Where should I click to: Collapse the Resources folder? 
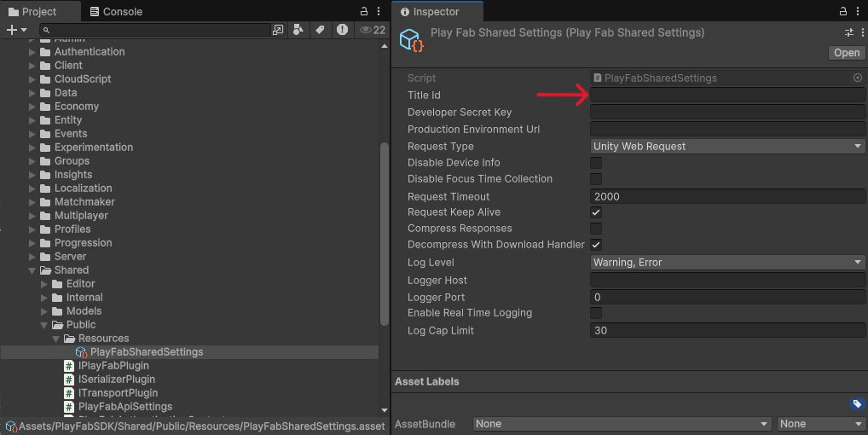(56, 339)
